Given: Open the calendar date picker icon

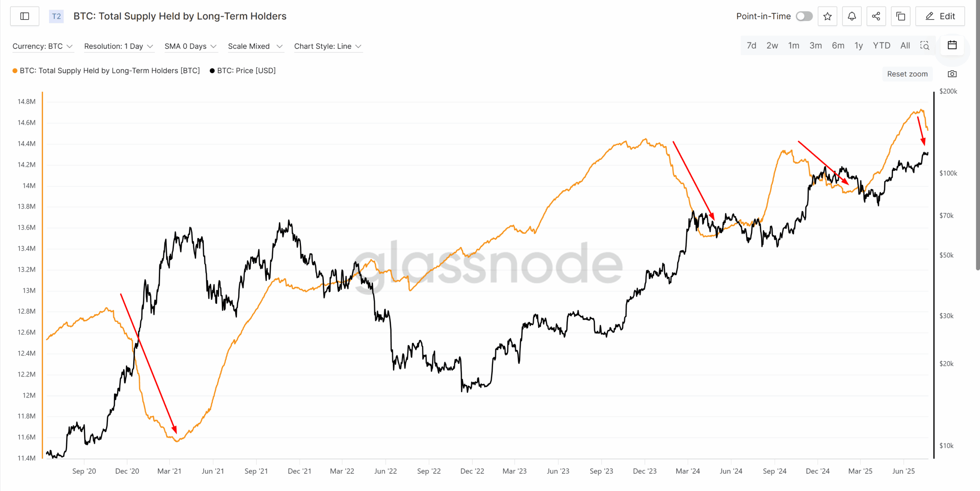Looking at the screenshot, I should point(952,45).
